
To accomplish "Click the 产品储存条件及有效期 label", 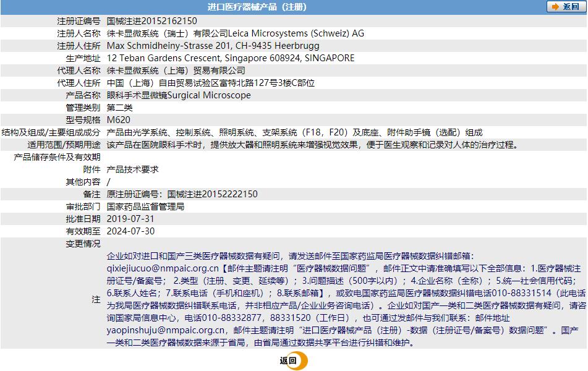I will pos(57,157).
